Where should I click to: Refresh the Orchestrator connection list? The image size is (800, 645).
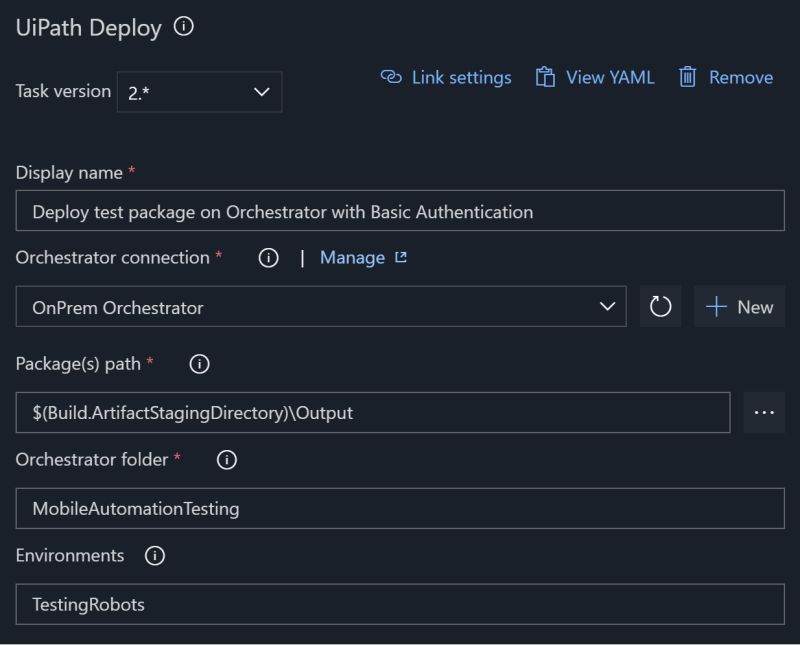[x=661, y=307]
